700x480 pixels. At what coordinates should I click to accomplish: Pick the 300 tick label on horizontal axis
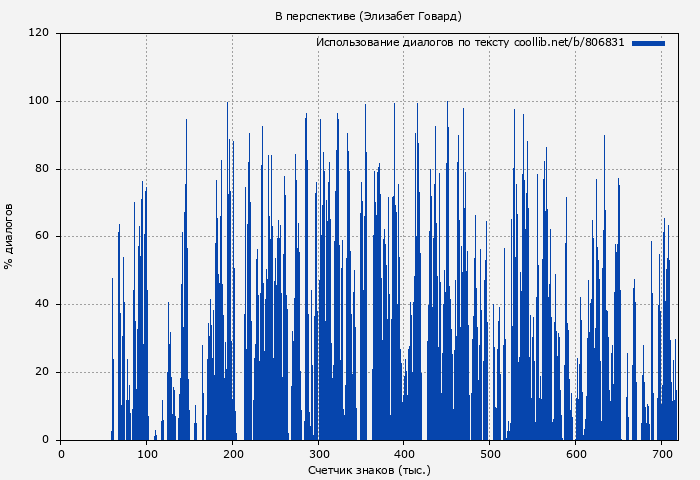[318, 454]
